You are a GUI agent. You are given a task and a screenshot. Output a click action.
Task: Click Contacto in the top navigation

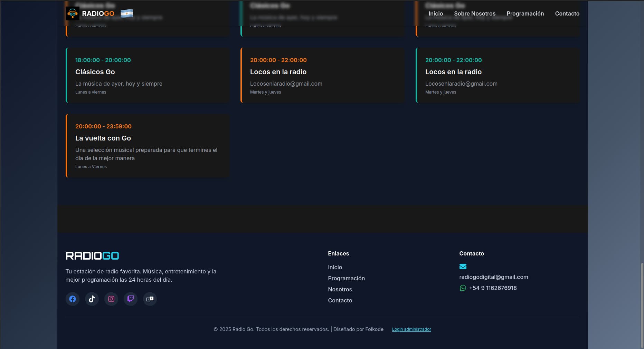coord(567,13)
